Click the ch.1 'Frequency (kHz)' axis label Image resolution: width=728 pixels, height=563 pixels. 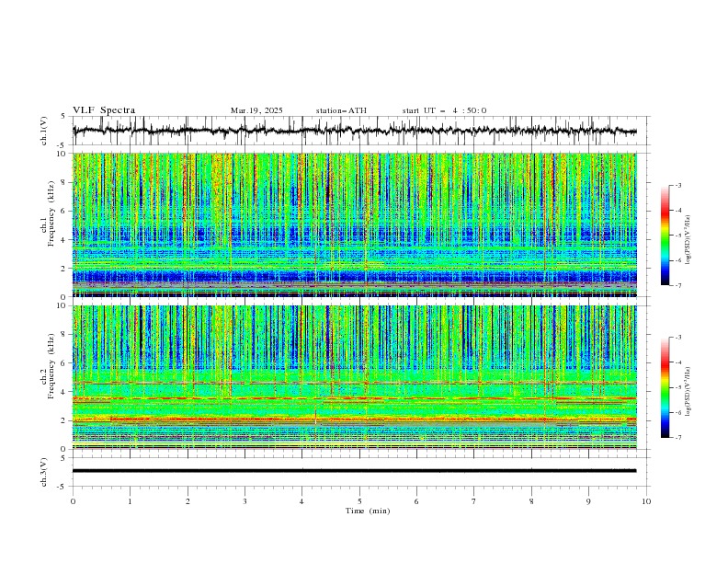coord(51,213)
